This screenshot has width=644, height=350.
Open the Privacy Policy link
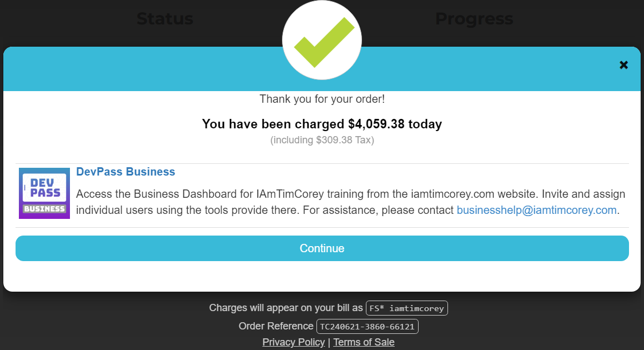point(294,342)
